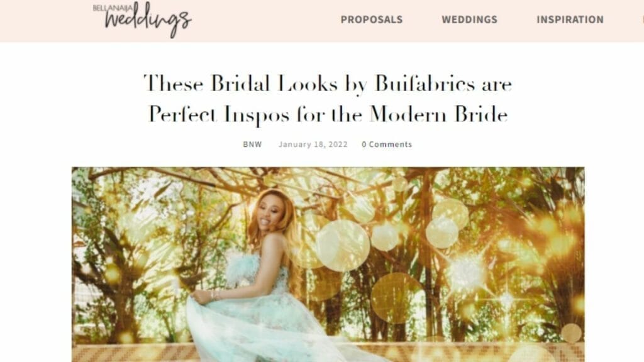Click the word 'Buifabrics' in the headline

coord(425,84)
